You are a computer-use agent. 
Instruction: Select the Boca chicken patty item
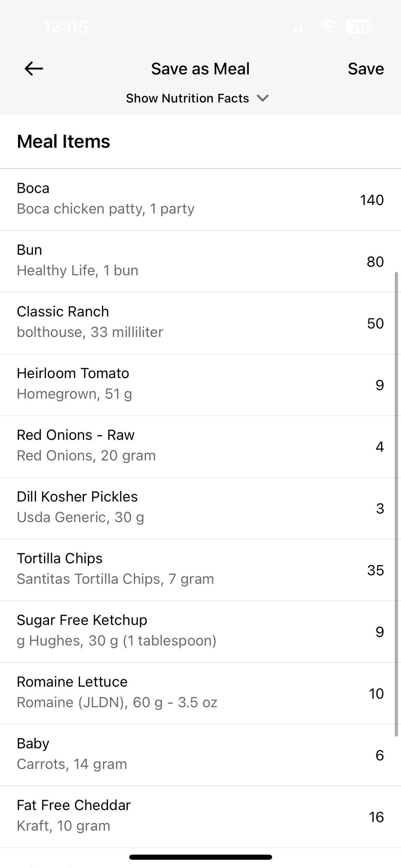click(x=200, y=199)
